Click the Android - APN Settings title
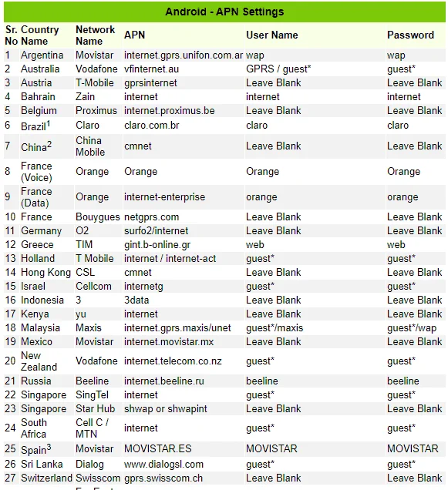Image resolution: width=448 pixels, height=490 pixels. (224, 12)
